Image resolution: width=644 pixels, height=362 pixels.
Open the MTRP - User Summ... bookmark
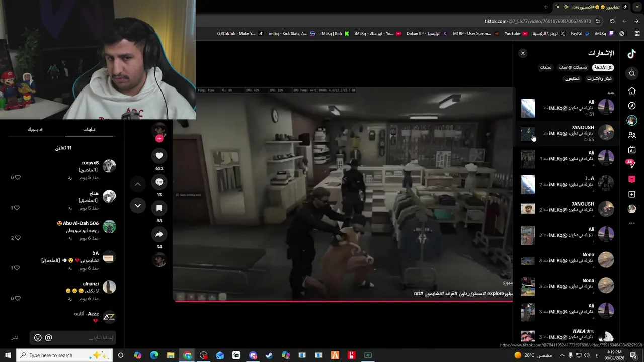(x=476, y=34)
